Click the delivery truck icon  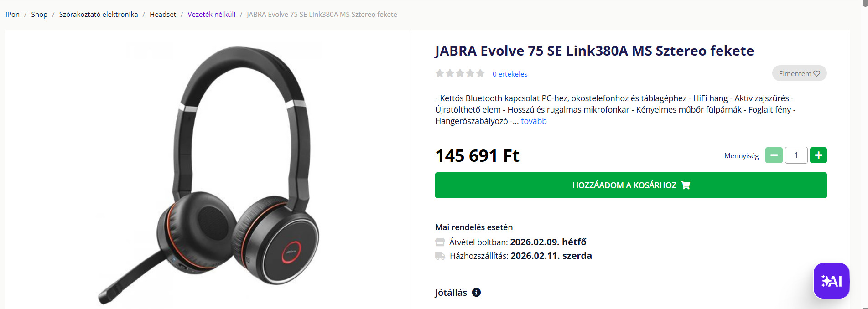click(440, 256)
